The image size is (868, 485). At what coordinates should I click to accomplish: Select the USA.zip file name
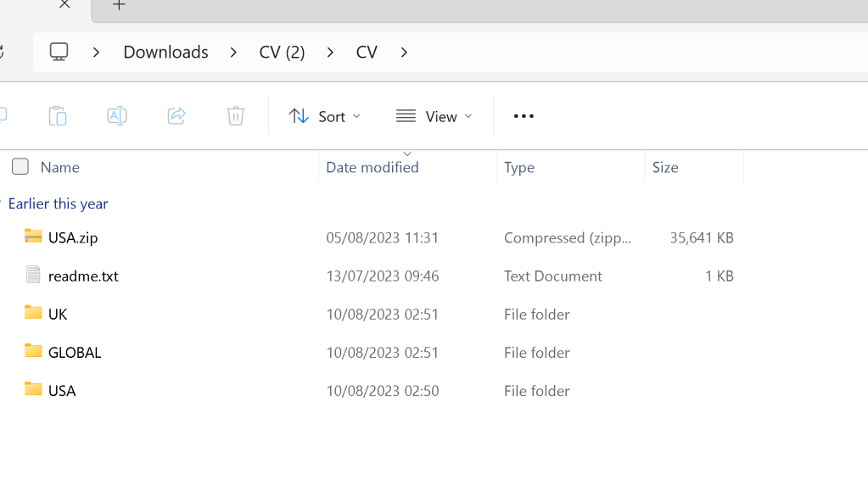point(73,237)
